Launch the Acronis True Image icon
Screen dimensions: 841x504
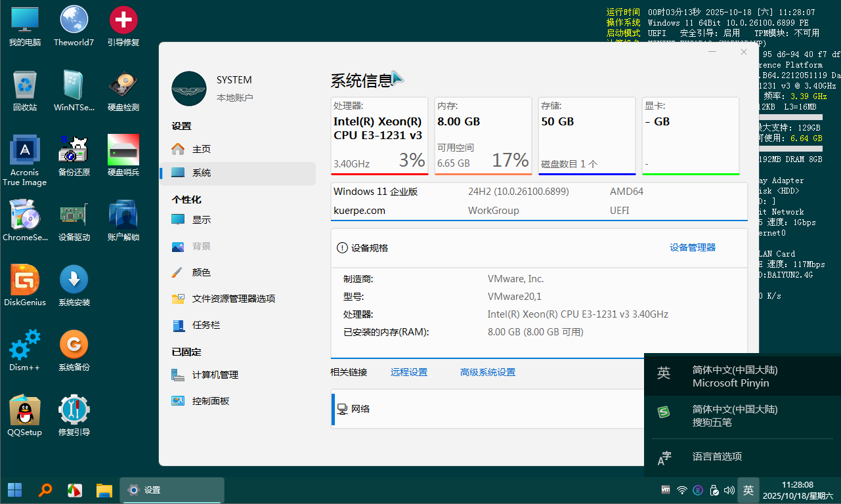[x=25, y=151]
